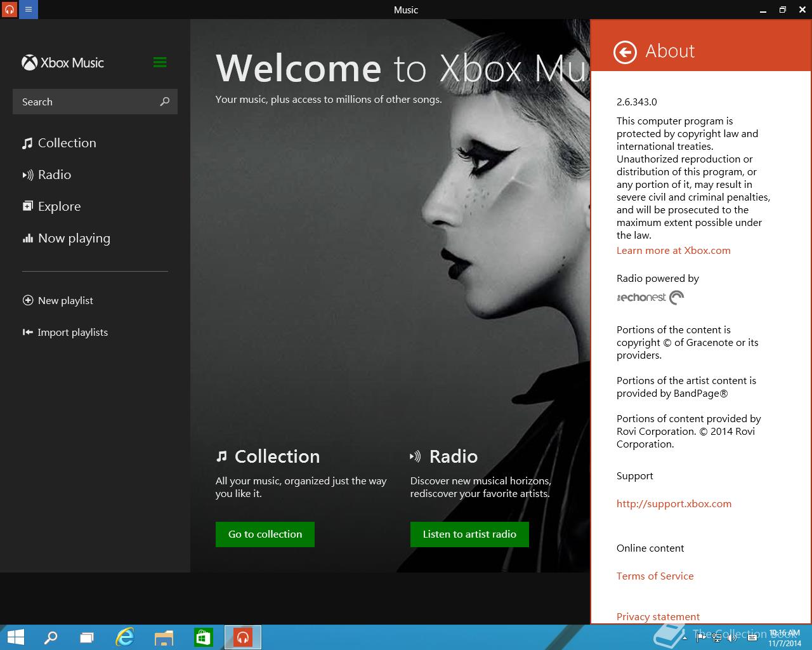Launch Internet Explorer from taskbar
This screenshot has width=812, height=650.
[x=125, y=637]
